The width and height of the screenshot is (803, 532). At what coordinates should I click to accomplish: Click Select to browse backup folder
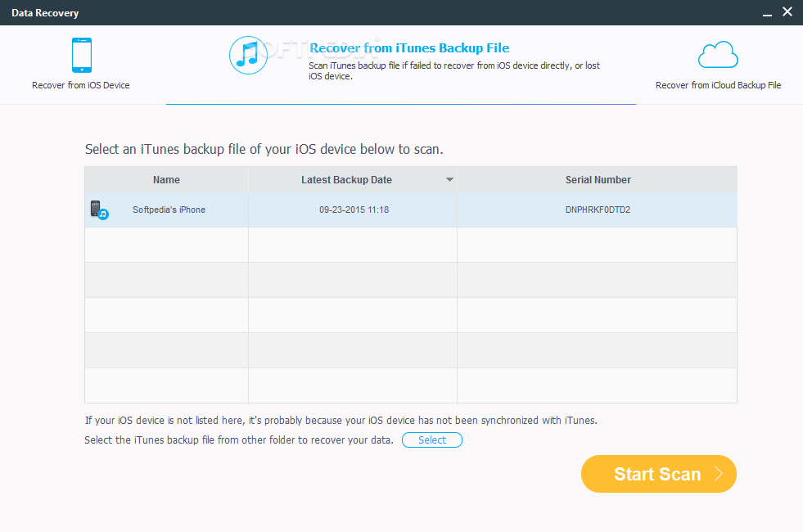coord(431,440)
